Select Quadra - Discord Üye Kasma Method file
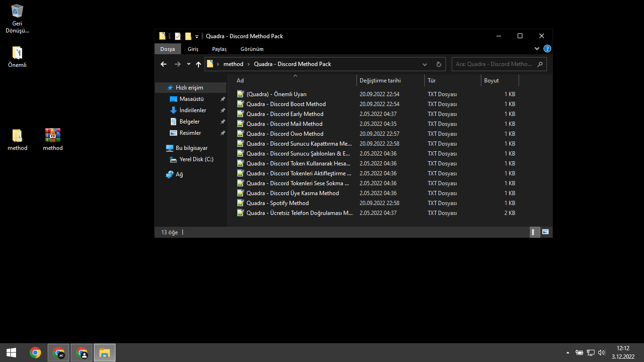644x362 pixels. coord(376,193)
